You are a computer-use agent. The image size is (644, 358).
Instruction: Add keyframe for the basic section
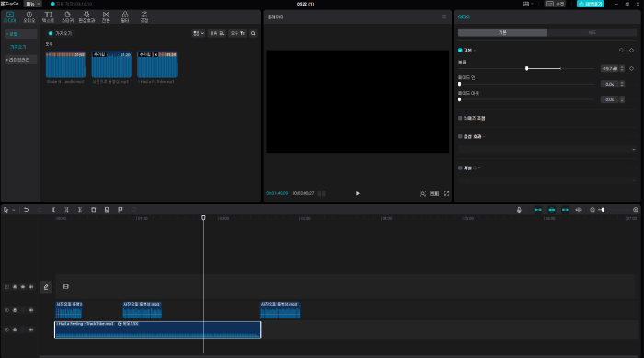632,50
